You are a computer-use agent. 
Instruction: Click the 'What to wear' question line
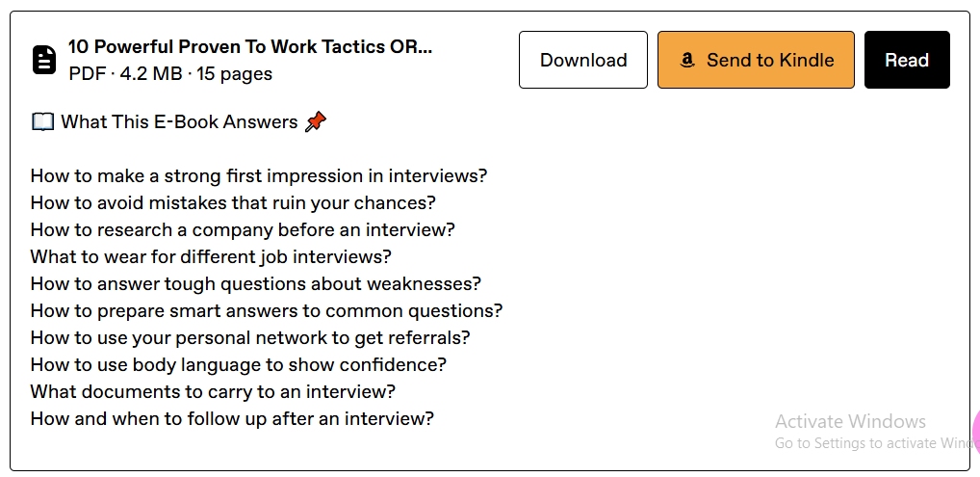(x=211, y=256)
